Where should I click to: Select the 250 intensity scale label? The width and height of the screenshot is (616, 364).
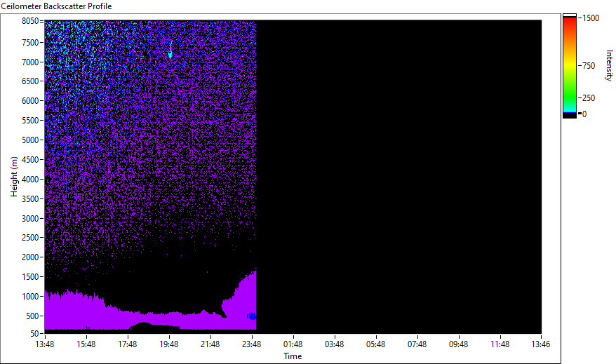pyautogui.click(x=589, y=98)
